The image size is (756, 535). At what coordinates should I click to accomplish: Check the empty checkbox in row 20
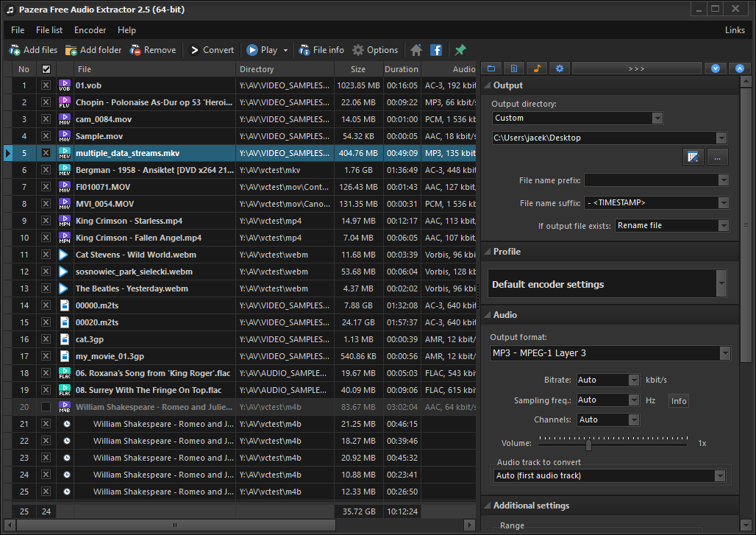point(46,407)
